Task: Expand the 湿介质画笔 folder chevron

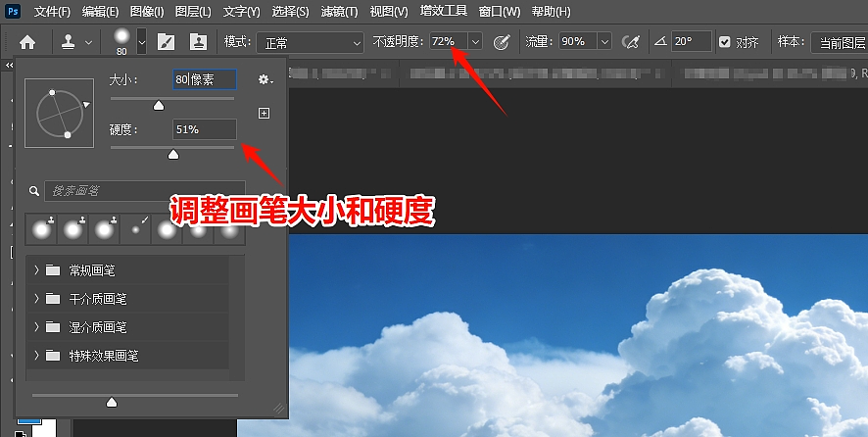Action: point(36,327)
